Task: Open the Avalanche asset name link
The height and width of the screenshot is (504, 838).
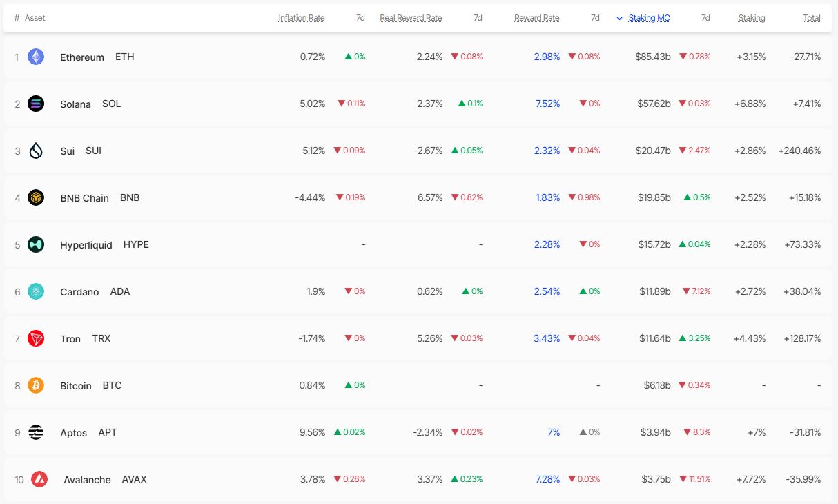Action: coord(87,480)
